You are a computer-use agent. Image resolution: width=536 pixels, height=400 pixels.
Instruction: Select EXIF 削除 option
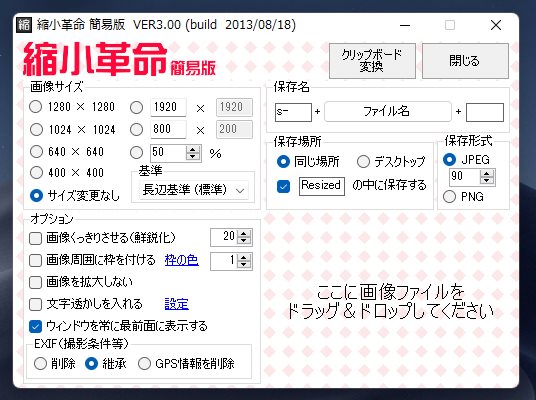[x=40, y=363]
